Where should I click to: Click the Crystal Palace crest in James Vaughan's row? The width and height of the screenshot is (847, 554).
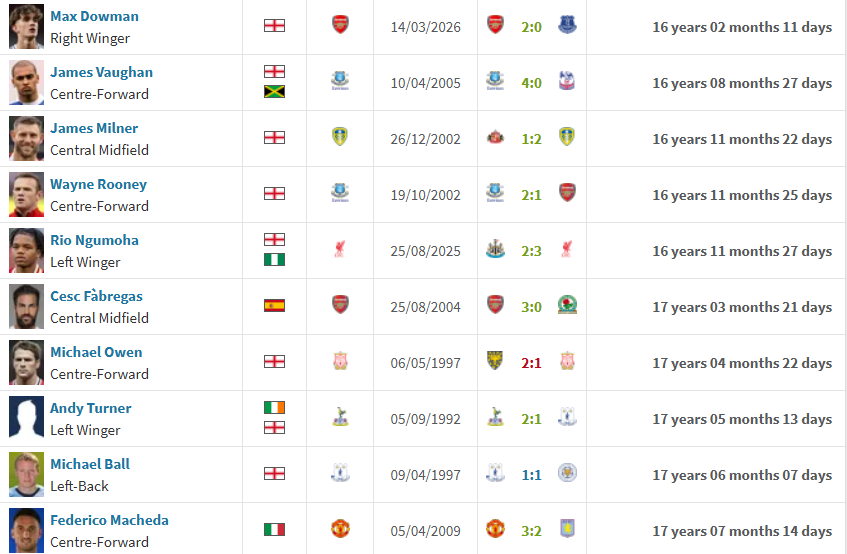(567, 81)
